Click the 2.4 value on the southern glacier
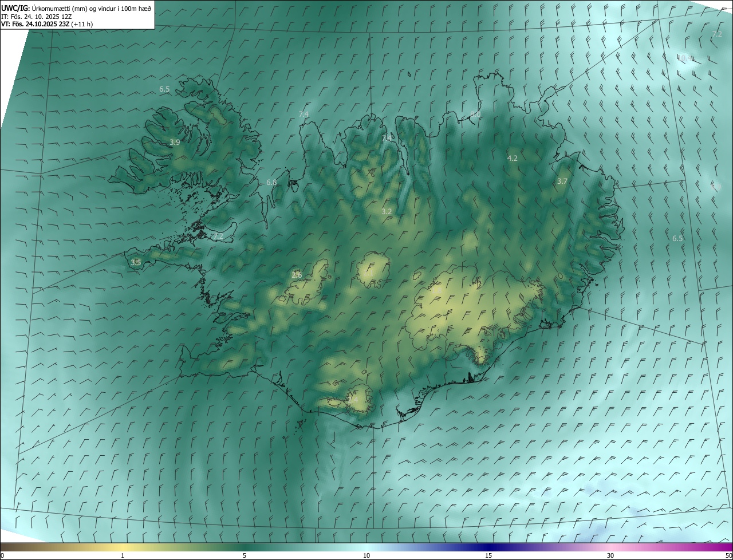 [x=353, y=399]
